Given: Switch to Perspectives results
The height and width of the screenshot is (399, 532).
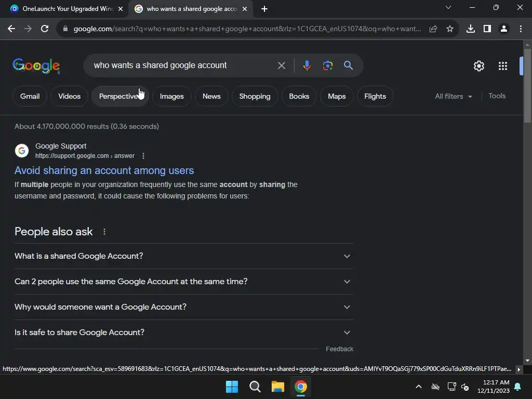Looking at the screenshot, I should (x=120, y=96).
